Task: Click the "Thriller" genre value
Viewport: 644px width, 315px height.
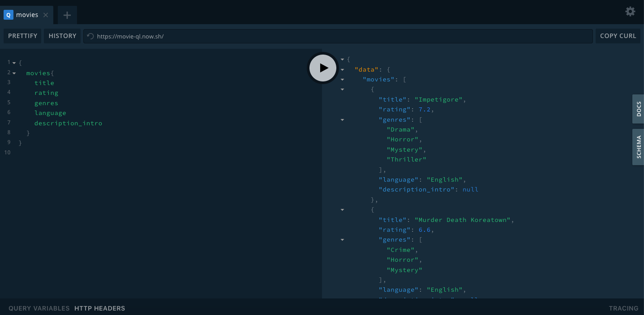Action: coord(407,159)
